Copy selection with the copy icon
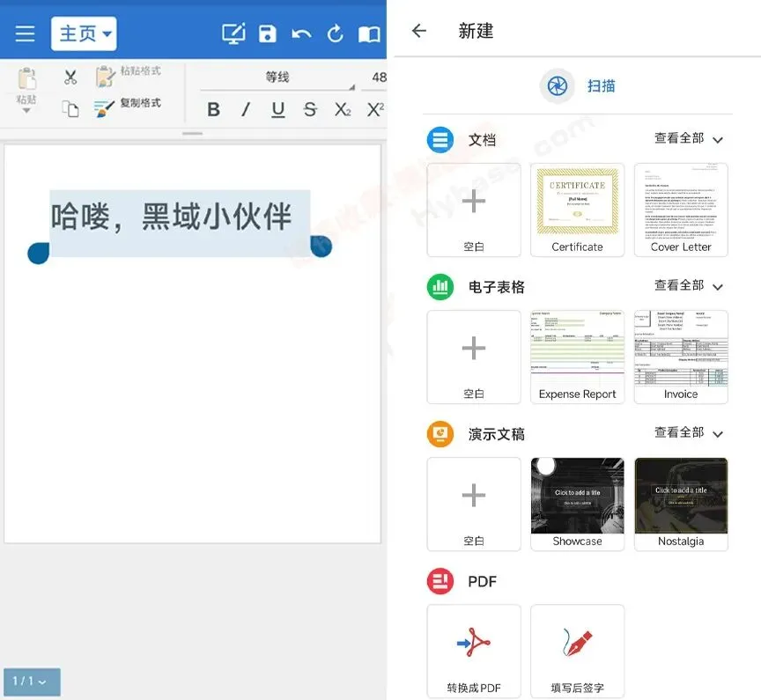The width and height of the screenshot is (761, 700). point(70,108)
